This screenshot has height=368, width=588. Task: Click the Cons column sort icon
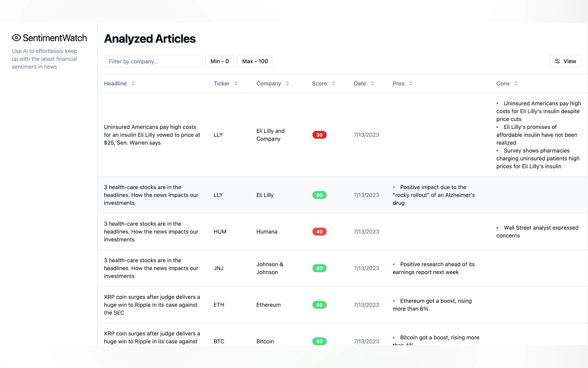(x=516, y=83)
